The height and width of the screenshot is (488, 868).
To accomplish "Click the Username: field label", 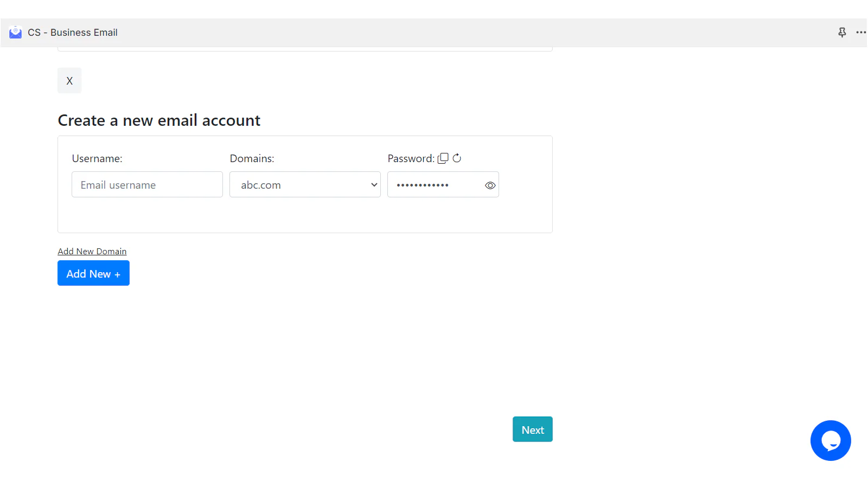I will pyautogui.click(x=97, y=159).
